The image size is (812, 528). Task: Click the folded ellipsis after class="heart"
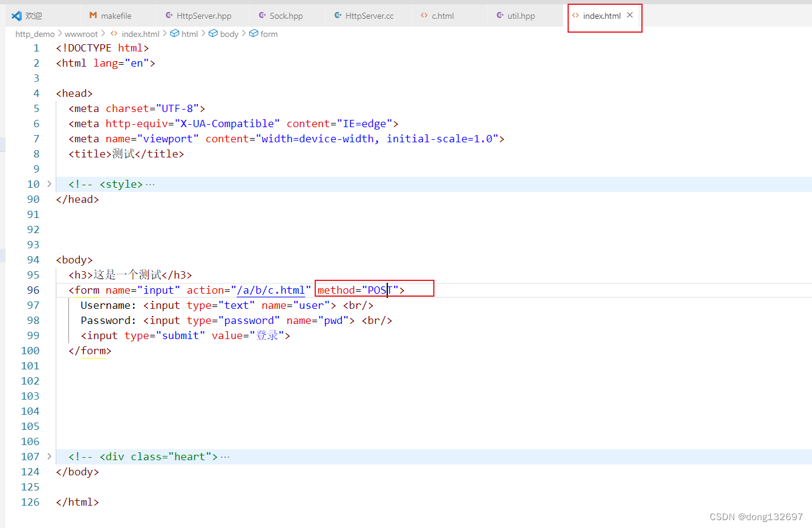(225, 457)
